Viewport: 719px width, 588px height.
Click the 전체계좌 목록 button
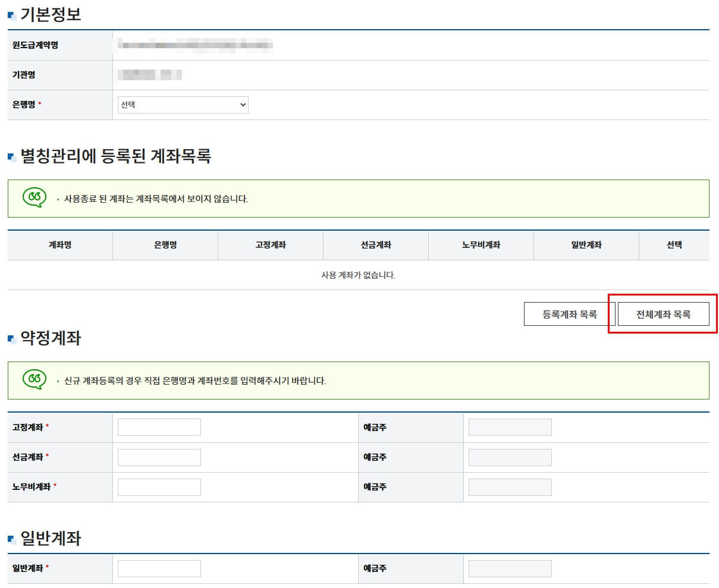click(662, 313)
